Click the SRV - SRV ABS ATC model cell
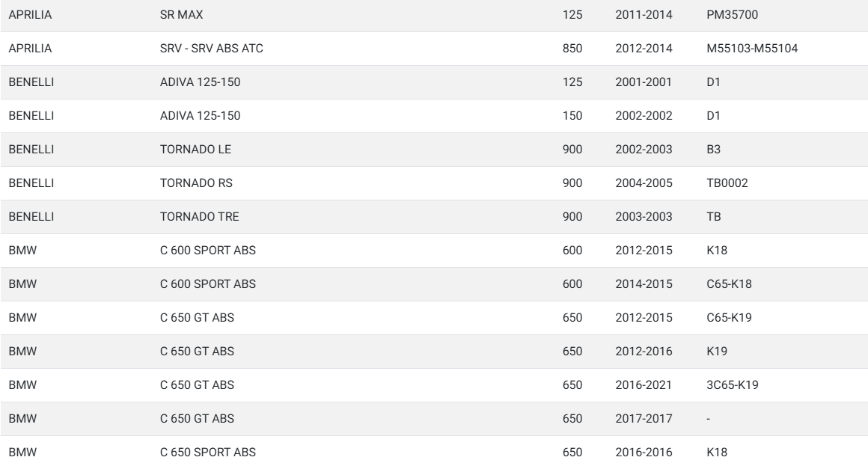Screen dimensions: 868x466 coord(212,48)
